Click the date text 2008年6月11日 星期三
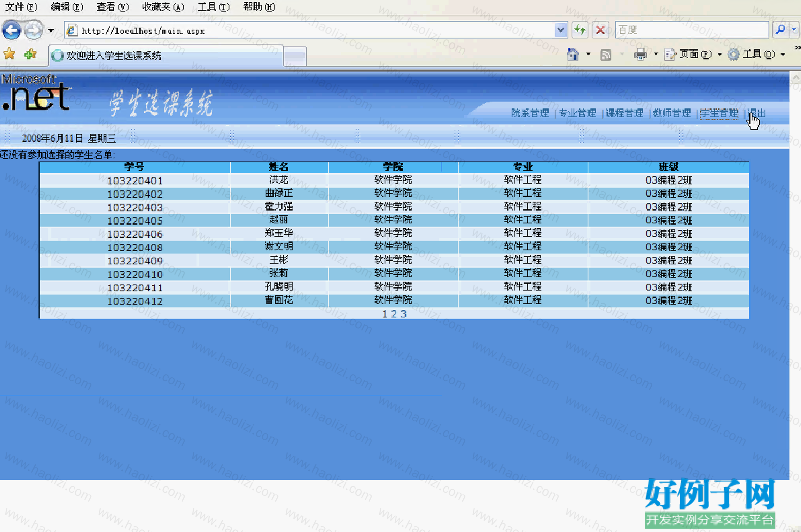Image resolution: width=801 pixels, height=532 pixels. 69,138
